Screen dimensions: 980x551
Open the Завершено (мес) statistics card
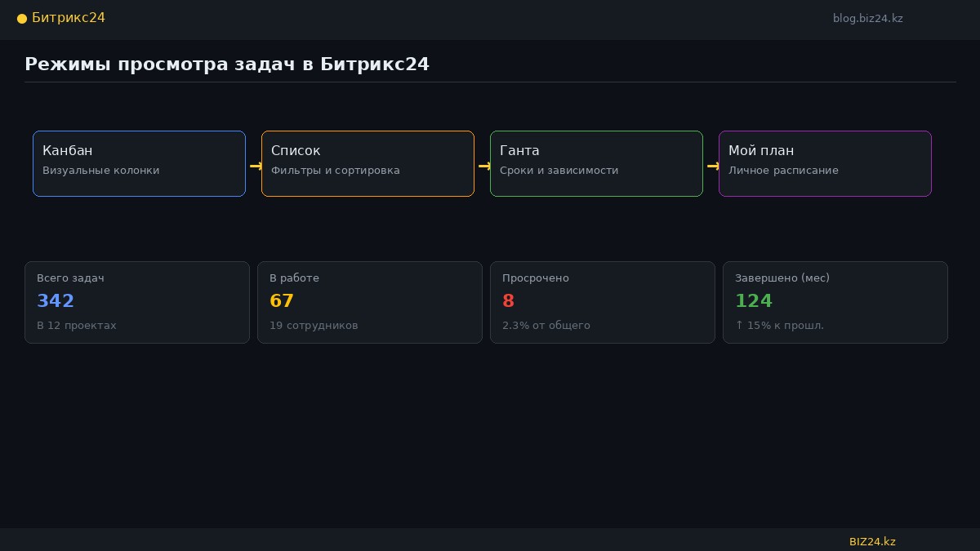point(835,302)
